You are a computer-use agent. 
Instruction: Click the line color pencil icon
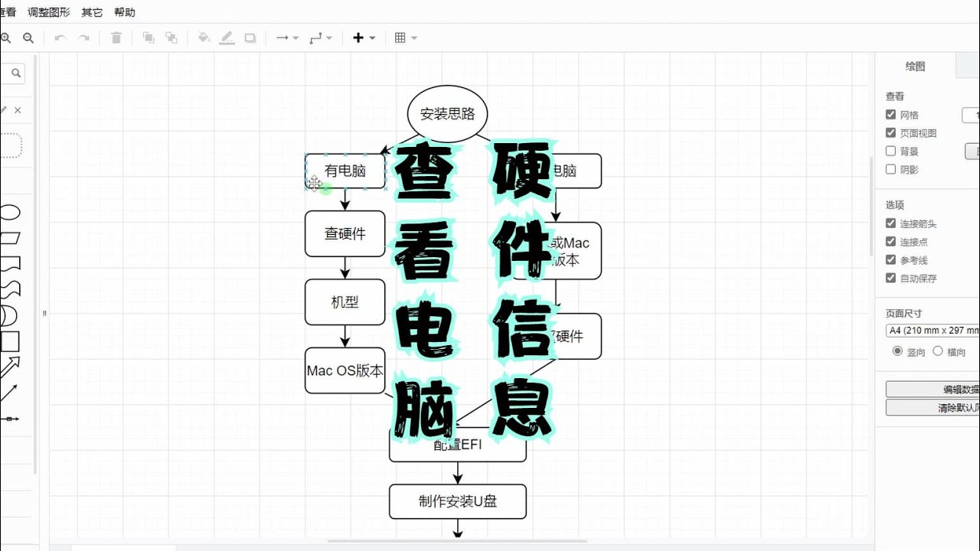pos(227,37)
